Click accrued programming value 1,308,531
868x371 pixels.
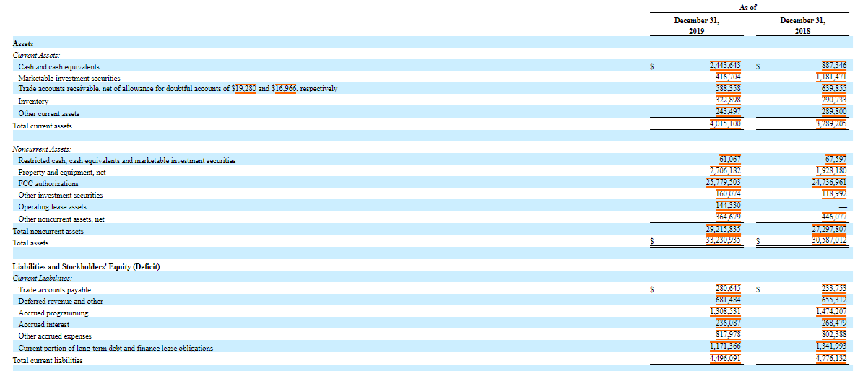point(725,312)
